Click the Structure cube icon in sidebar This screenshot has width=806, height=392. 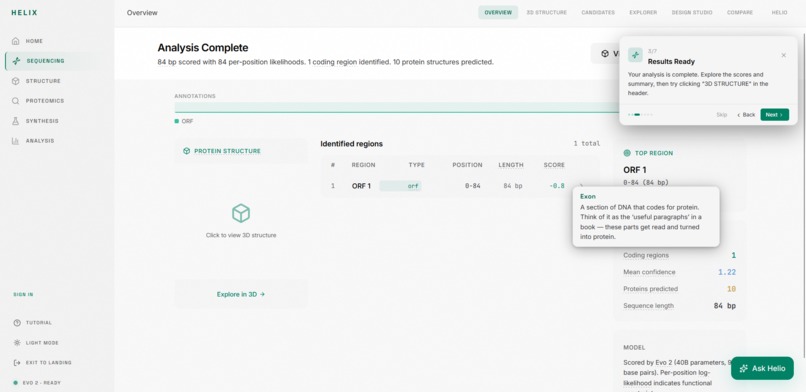(x=15, y=81)
